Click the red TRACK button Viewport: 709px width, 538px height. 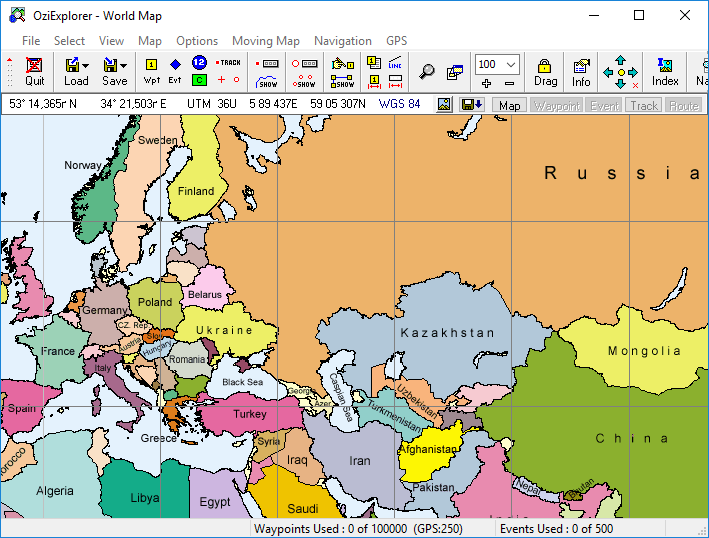point(228,62)
